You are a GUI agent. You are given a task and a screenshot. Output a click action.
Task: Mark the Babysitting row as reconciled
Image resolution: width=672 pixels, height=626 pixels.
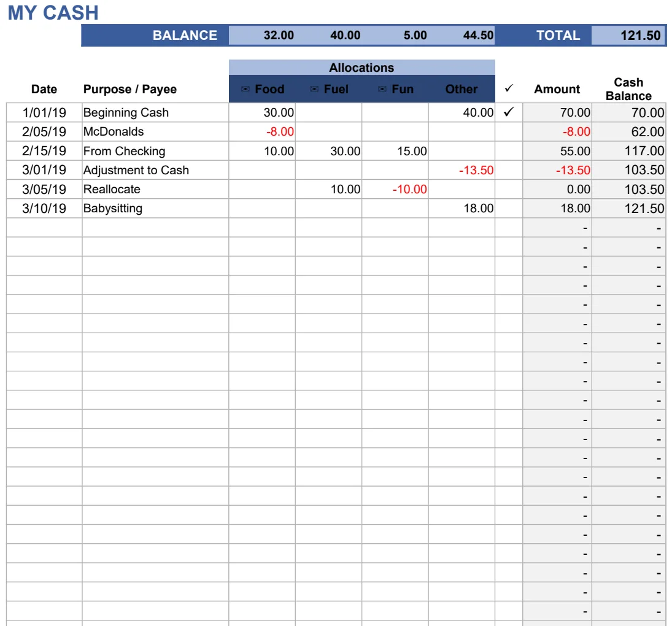click(x=509, y=208)
